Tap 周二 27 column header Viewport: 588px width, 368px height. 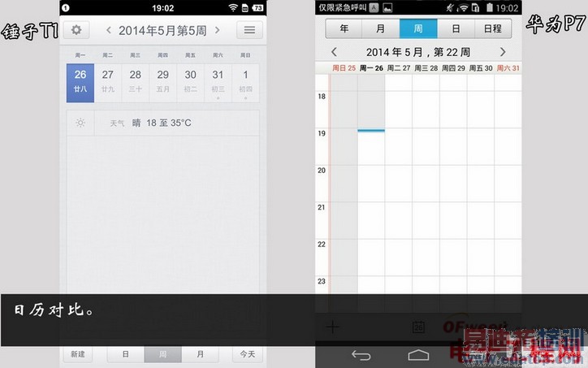[x=399, y=68]
